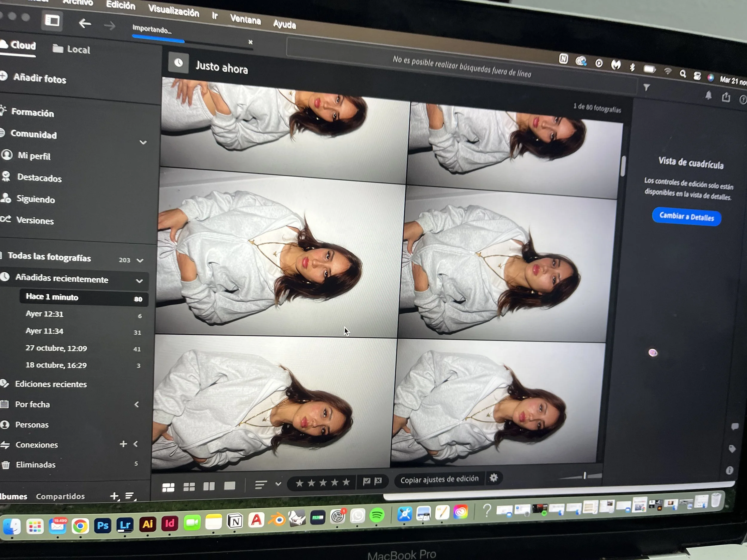
Task: Open the sort order dropdown arrow
Action: [x=278, y=484]
